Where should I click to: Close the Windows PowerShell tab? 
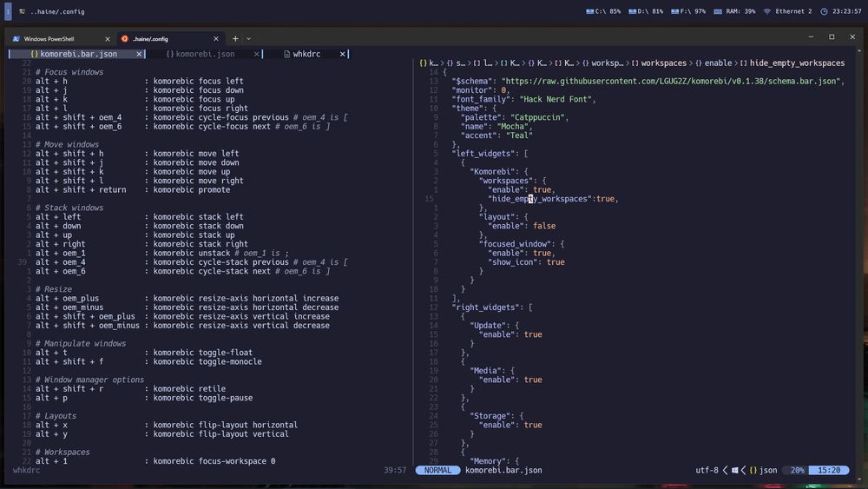coord(108,39)
